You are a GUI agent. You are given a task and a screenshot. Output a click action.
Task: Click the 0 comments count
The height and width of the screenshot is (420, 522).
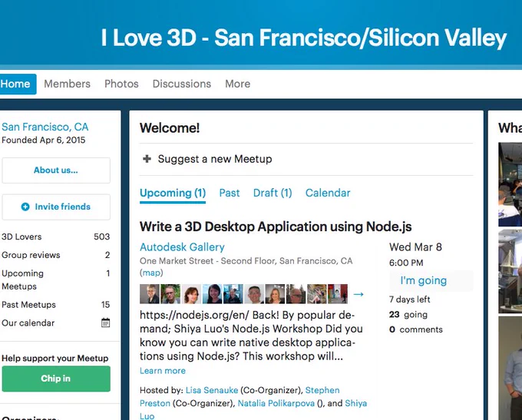click(416, 329)
